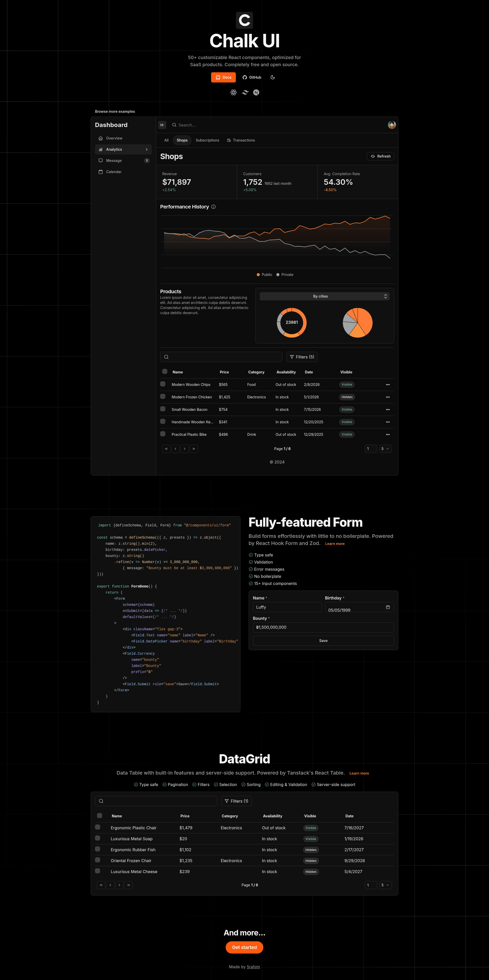Open Filters (5) in Shops table
489x980 pixels.
coord(302,357)
